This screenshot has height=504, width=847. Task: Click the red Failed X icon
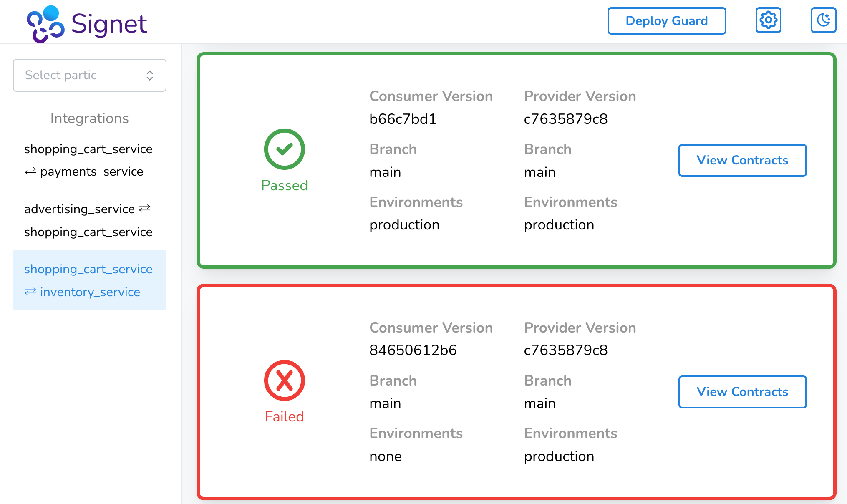284,381
